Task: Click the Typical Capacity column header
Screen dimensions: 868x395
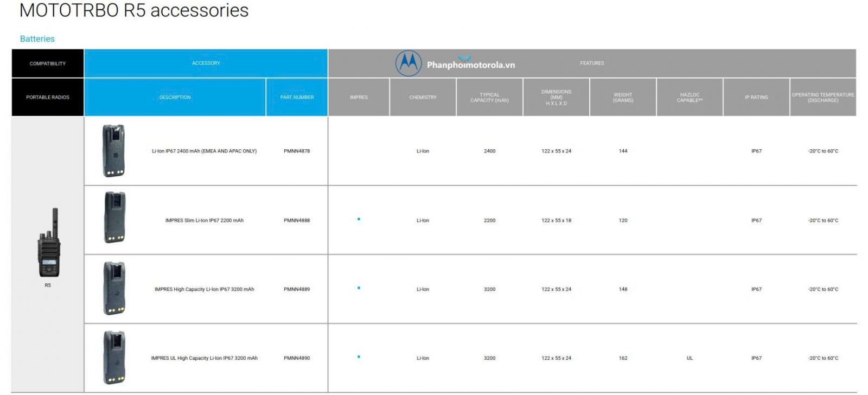Action: [489, 97]
